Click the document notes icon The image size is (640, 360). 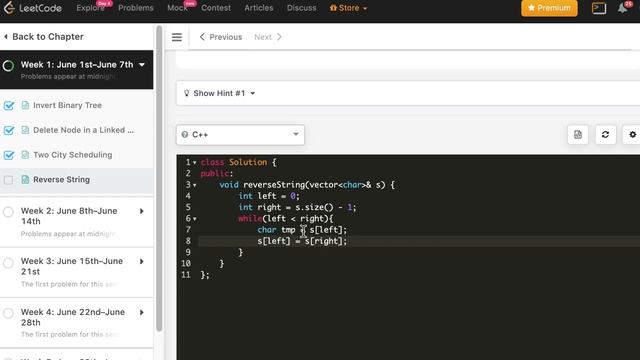[578, 135]
